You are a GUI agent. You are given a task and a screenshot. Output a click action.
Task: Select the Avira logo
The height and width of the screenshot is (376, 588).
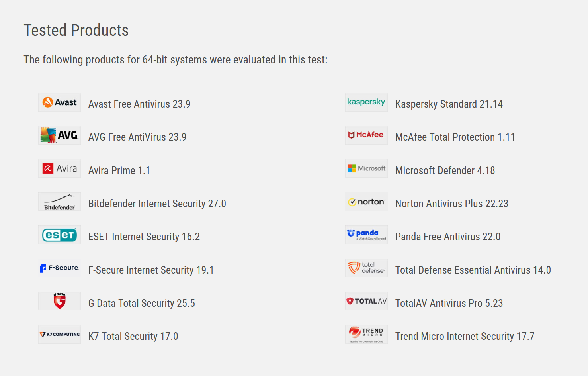59,168
